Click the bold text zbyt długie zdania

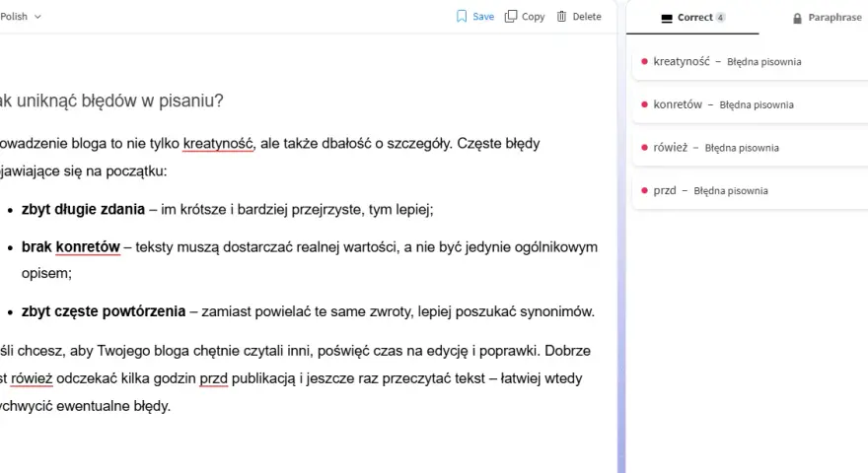click(x=83, y=210)
